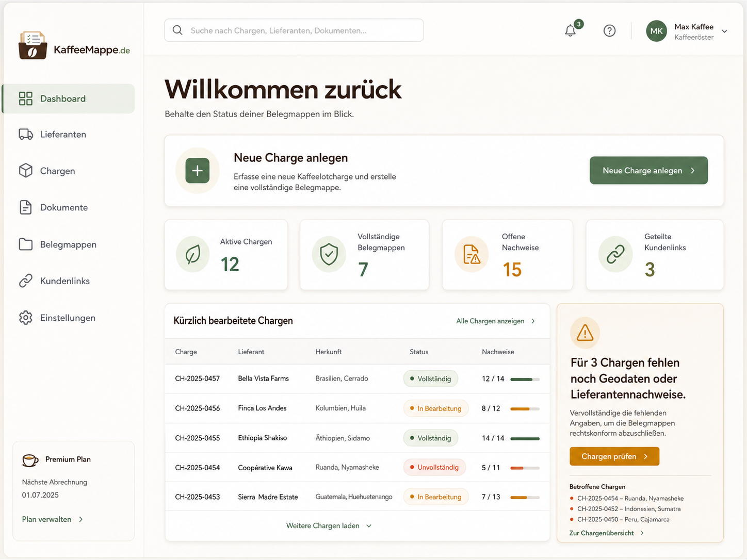The height and width of the screenshot is (560, 747).
Task: Click In Bearbeitung badge for CH-2025-0456
Action: coord(436,408)
